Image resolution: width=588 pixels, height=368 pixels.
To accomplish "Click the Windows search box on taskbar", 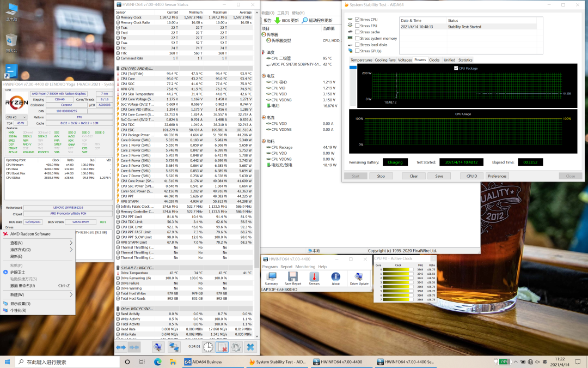I will pyautogui.click(x=65, y=362).
